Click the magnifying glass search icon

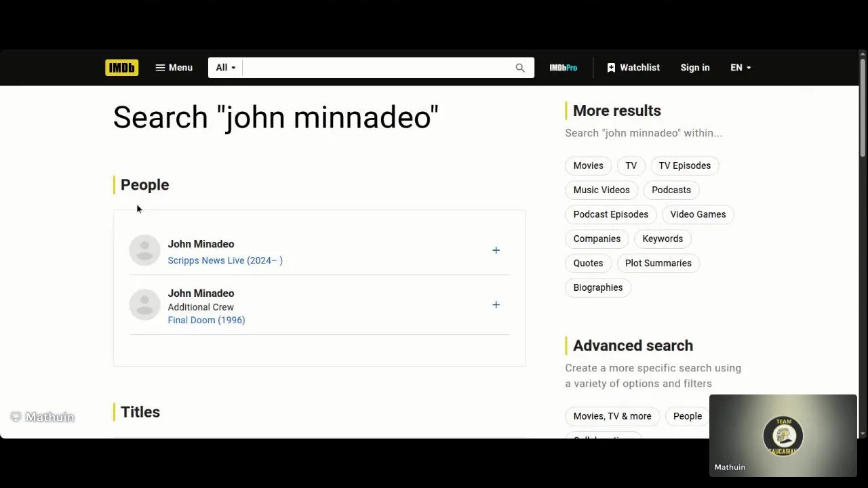coord(520,68)
